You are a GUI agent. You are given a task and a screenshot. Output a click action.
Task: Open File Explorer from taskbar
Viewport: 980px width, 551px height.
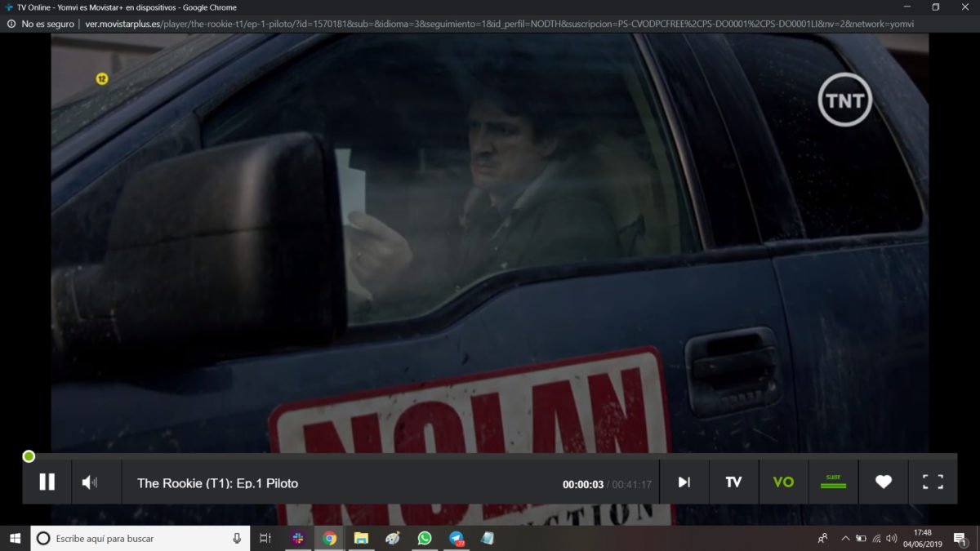(361, 538)
